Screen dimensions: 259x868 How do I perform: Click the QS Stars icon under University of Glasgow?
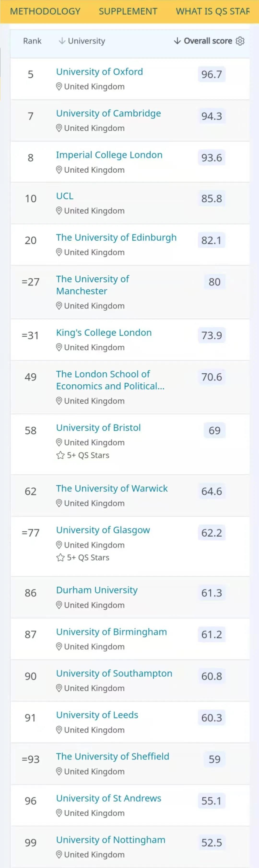click(x=60, y=558)
